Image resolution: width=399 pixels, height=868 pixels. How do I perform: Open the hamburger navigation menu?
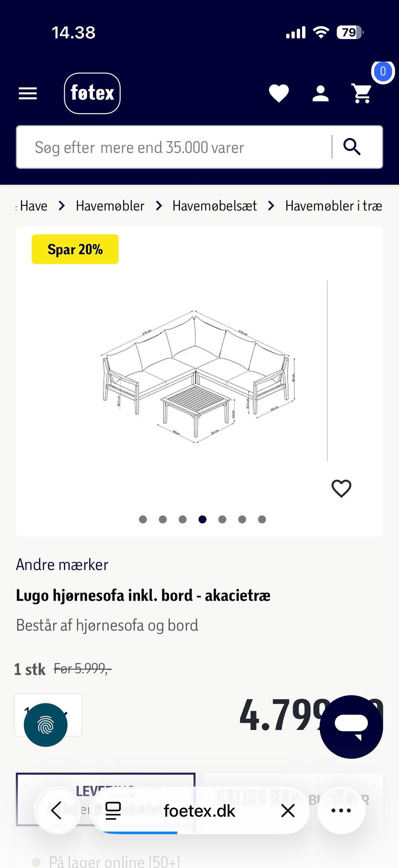click(x=28, y=94)
